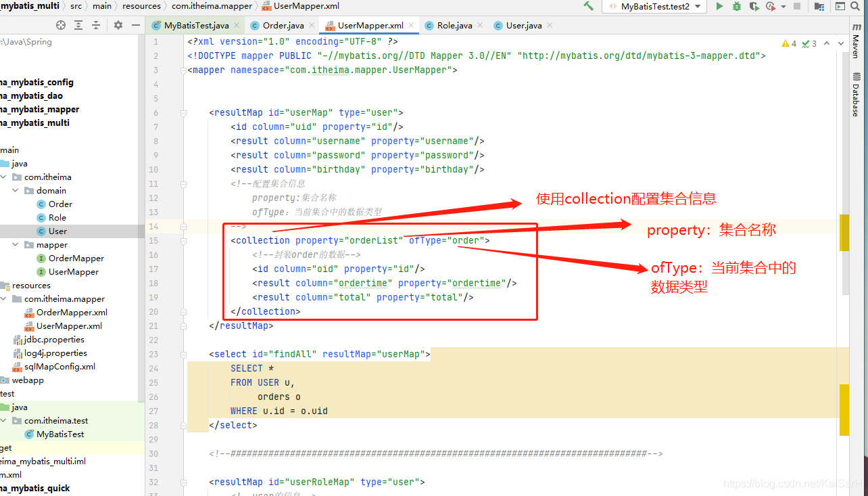Close the User.java tab
Image resolution: width=868 pixels, height=496 pixels.
pos(549,26)
